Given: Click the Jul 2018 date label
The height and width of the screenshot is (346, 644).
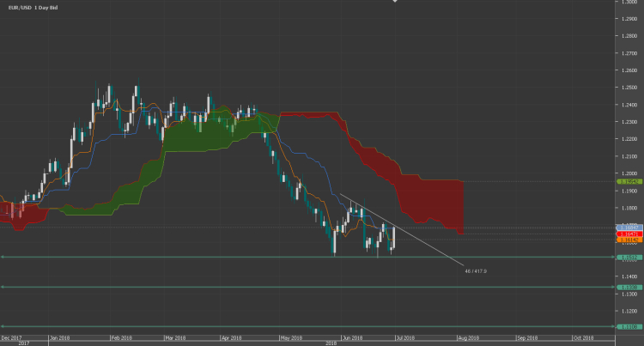Looking at the screenshot, I should (x=406, y=338).
